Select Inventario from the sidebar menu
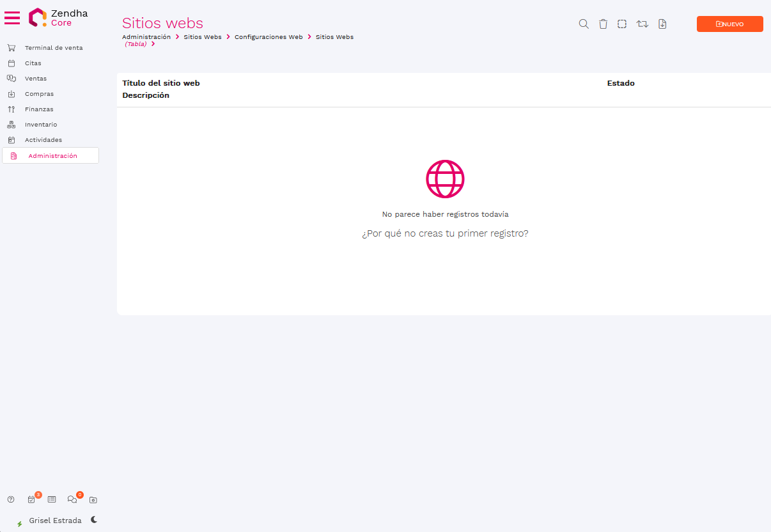771x532 pixels. coord(41,125)
